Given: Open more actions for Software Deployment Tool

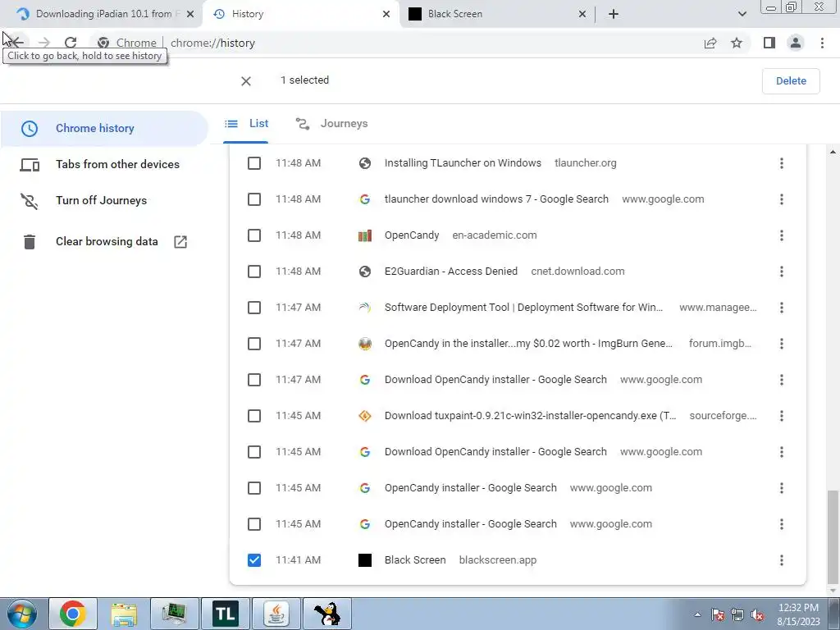Looking at the screenshot, I should [x=782, y=308].
